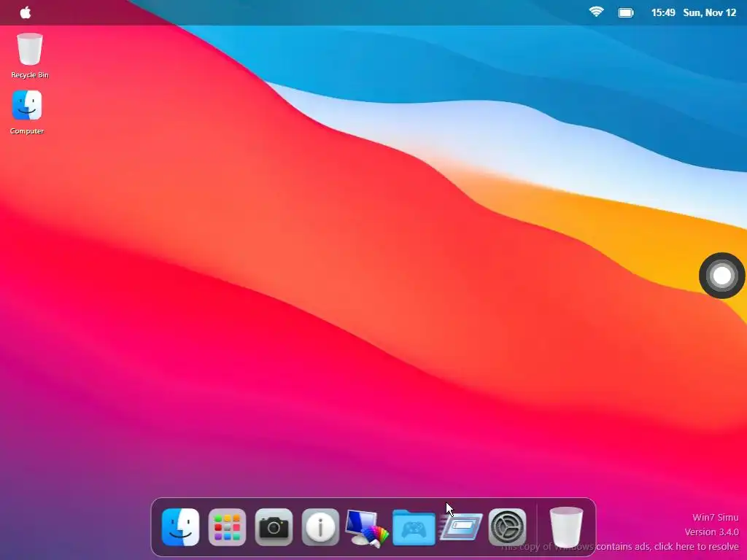
Task: Open System Preferences gear in dock
Action: pos(508,527)
